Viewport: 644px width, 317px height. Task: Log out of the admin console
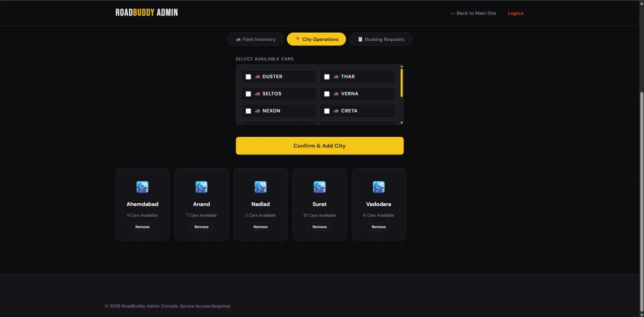516,13
